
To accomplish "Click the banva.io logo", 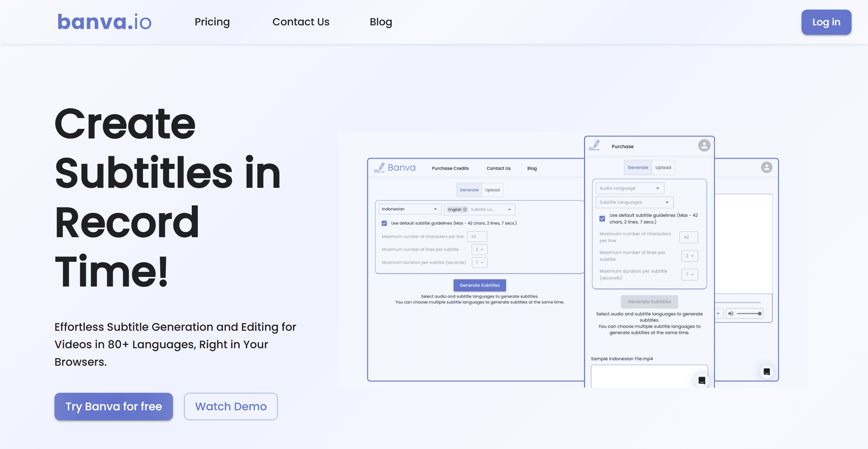I will pos(104,22).
